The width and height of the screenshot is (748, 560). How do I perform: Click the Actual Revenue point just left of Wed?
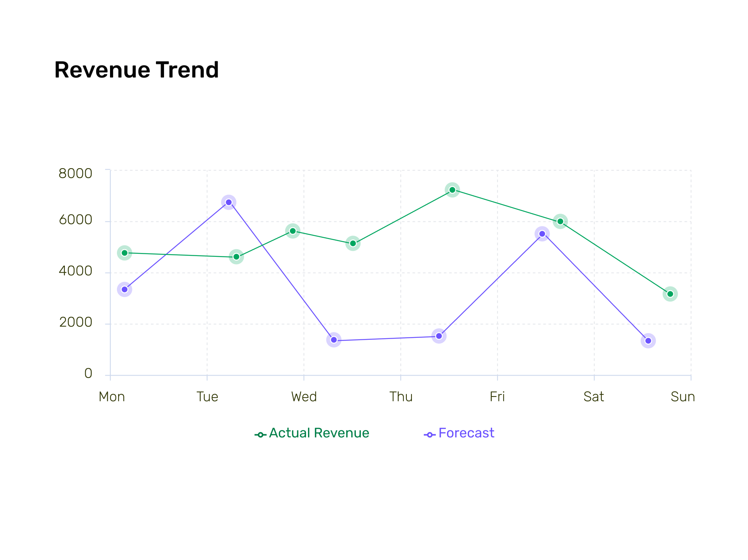pyautogui.click(x=293, y=231)
